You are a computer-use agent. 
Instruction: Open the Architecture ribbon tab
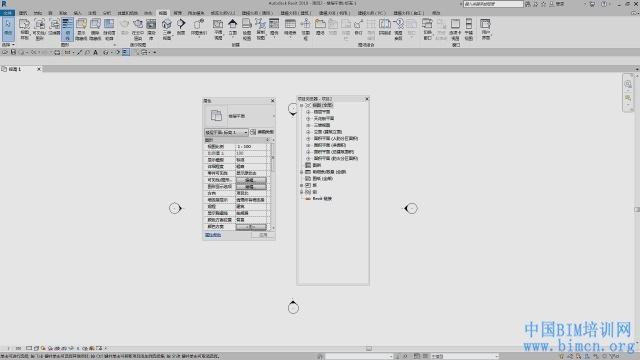(x=23, y=13)
